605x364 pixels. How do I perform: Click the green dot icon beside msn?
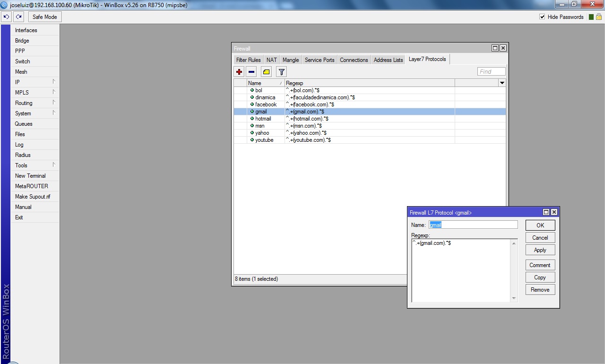pos(252,125)
